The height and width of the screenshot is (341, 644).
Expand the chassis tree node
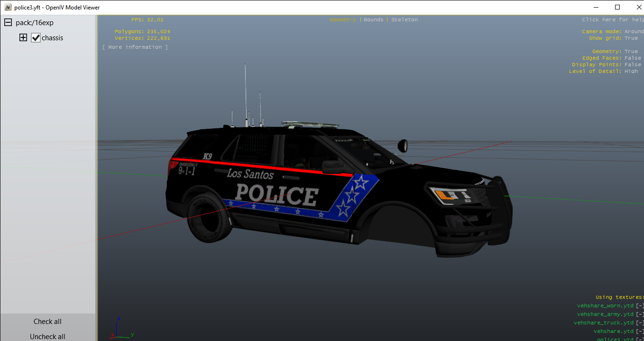[23, 38]
